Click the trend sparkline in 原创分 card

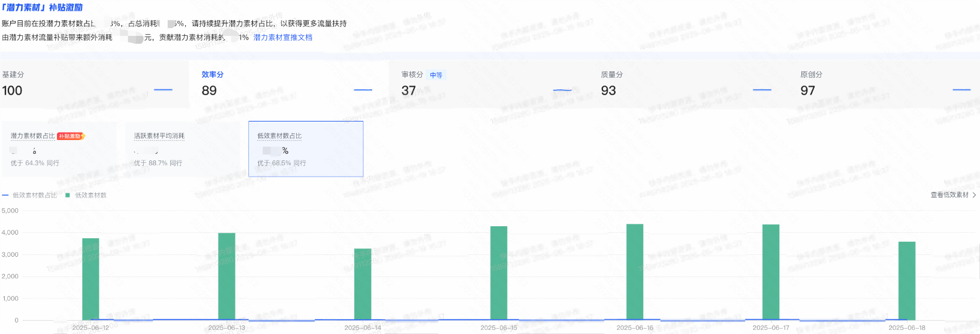coord(961,90)
